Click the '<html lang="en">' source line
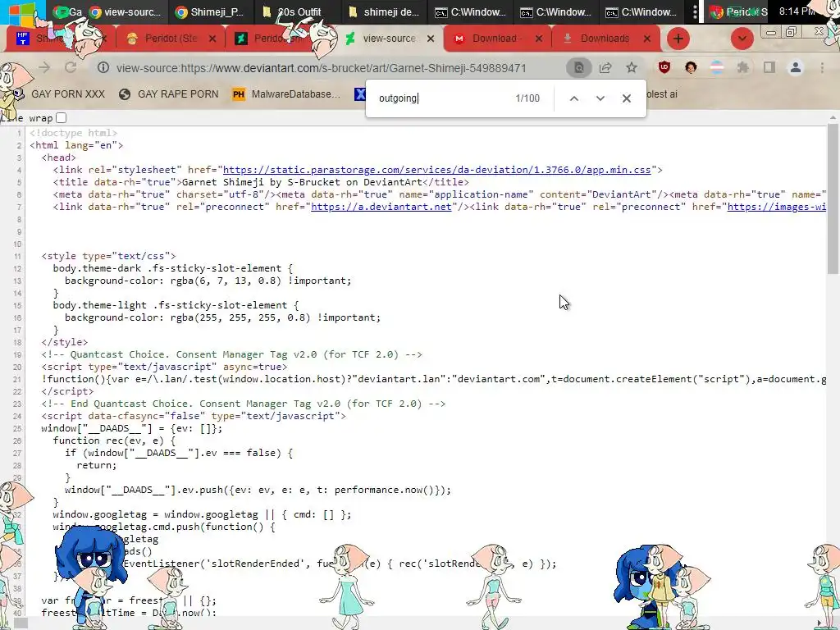The image size is (840, 630). pos(76,145)
